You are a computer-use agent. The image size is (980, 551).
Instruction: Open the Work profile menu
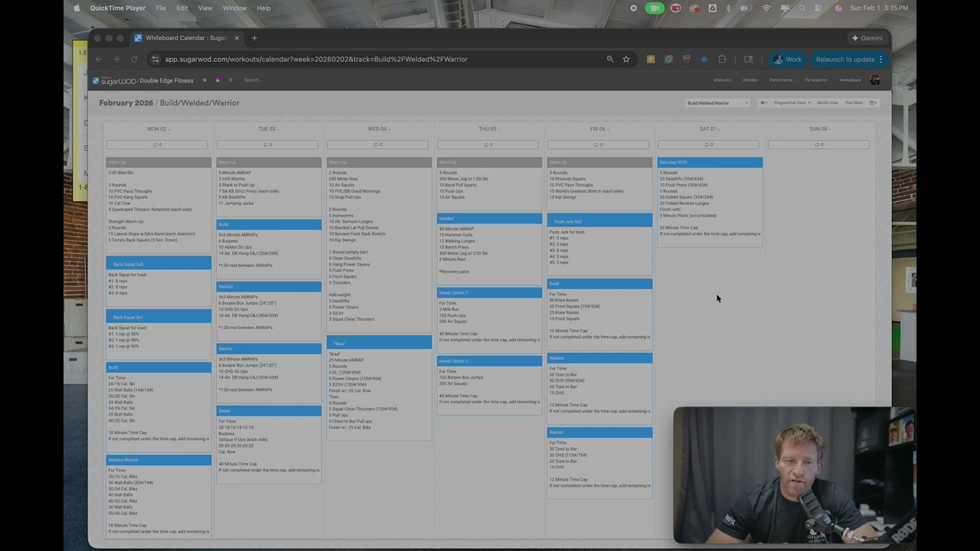point(787,59)
